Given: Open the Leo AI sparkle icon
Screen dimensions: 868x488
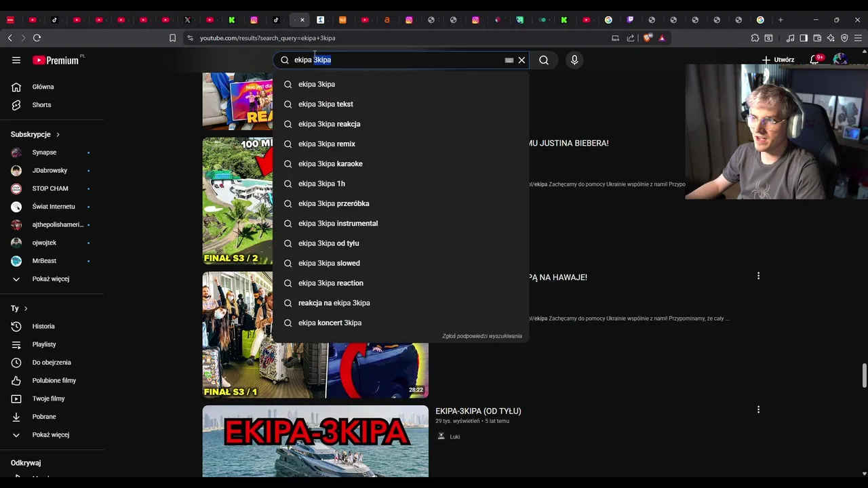Looking at the screenshot, I should [x=831, y=38].
